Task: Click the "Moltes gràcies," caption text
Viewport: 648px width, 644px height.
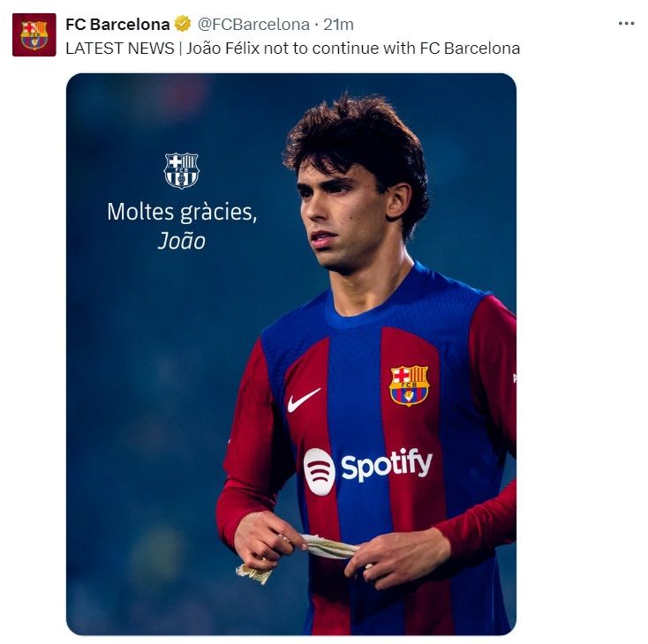Action: (182, 212)
